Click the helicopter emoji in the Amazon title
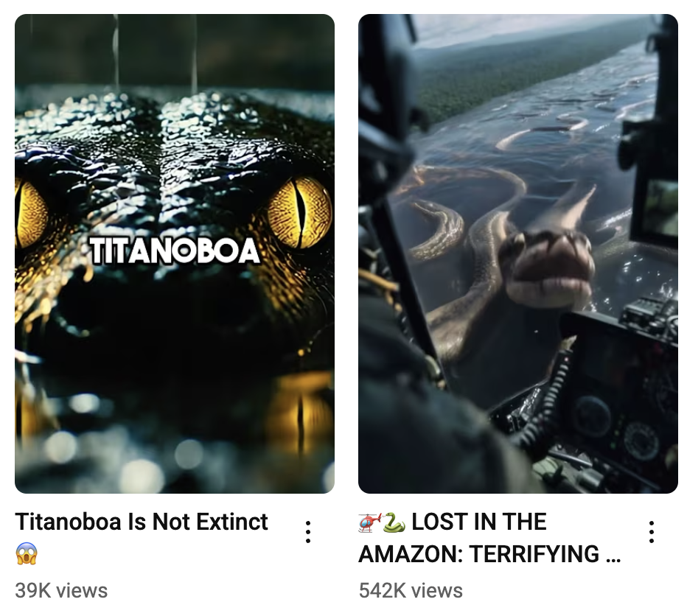Screen dimensions: 687x616 (x=370, y=522)
